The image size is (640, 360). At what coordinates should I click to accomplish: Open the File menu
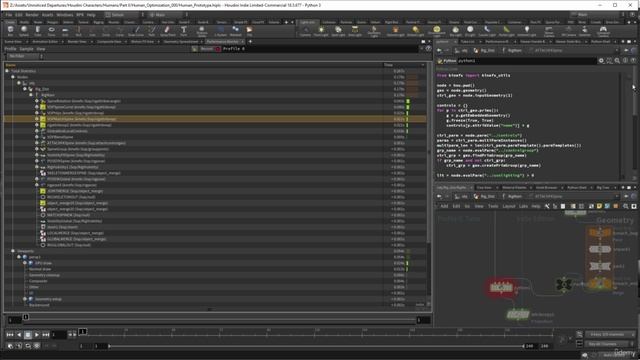[9, 15]
